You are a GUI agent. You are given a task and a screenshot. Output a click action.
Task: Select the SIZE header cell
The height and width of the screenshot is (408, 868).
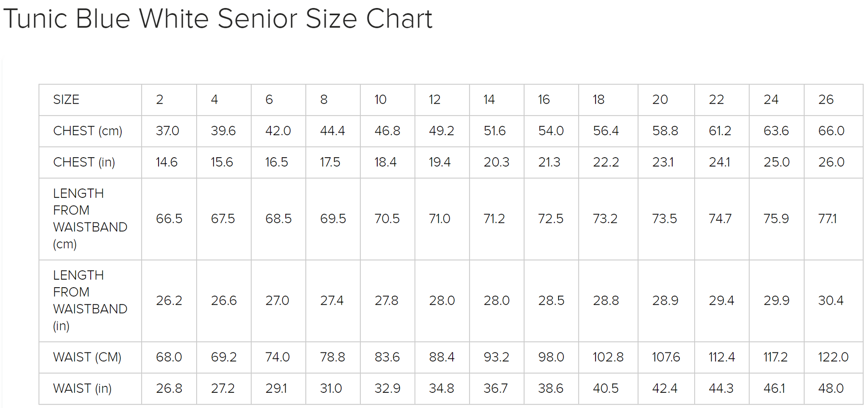point(66,100)
